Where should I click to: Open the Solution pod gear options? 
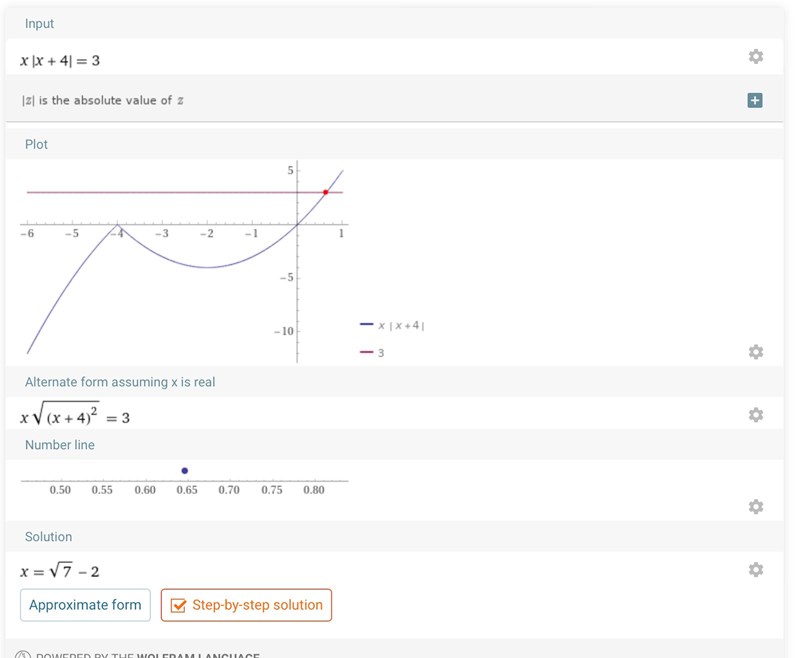pos(756,569)
